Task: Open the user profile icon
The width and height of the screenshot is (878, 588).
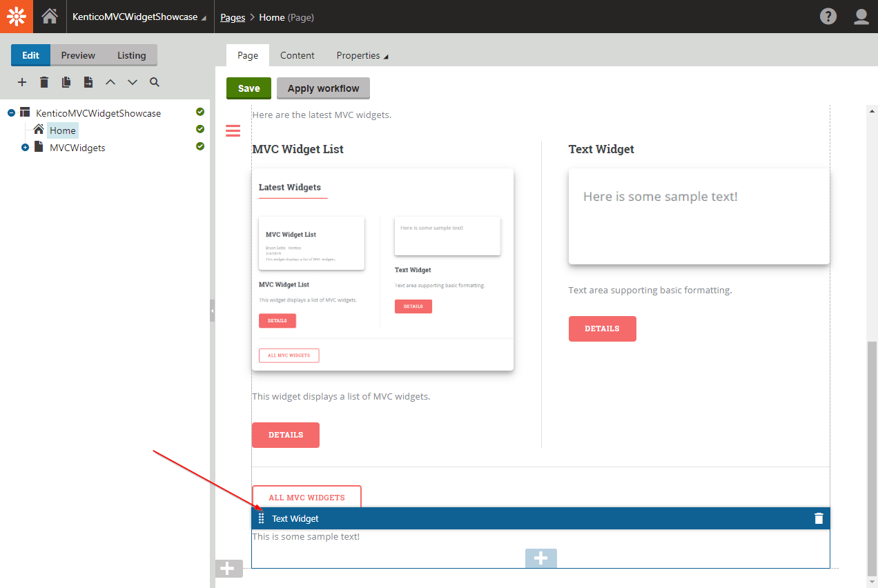Action: pyautogui.click(x=861, y=17)
